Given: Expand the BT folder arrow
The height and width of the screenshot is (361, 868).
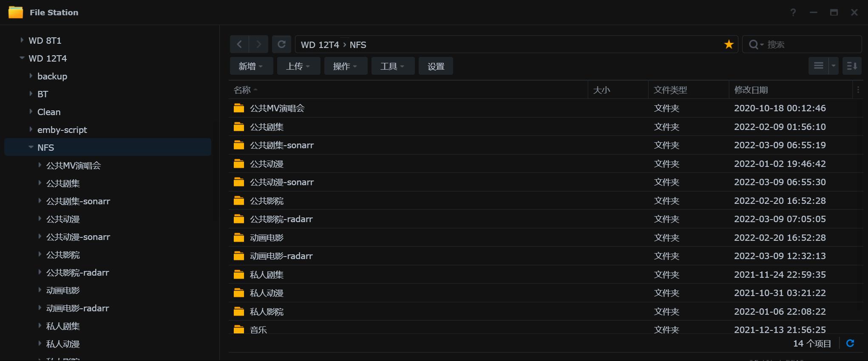Looking at the screenshot, I should coord(31,93).
